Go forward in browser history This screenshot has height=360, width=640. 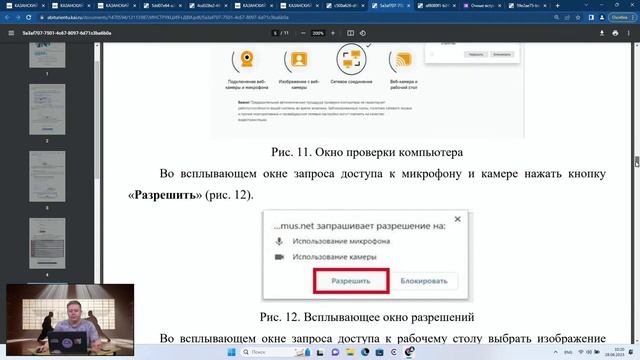(18, 18)
